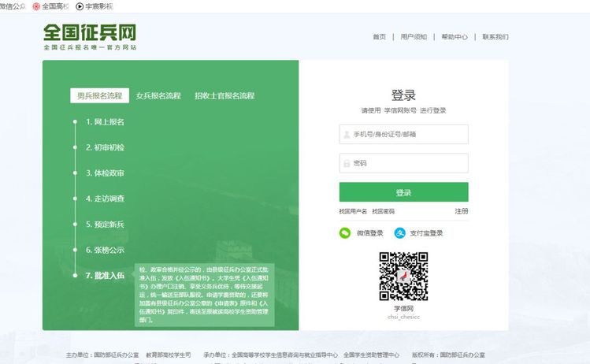Open the 注册 registration link
Screen dimensions: 590x364
pos(462,211)
